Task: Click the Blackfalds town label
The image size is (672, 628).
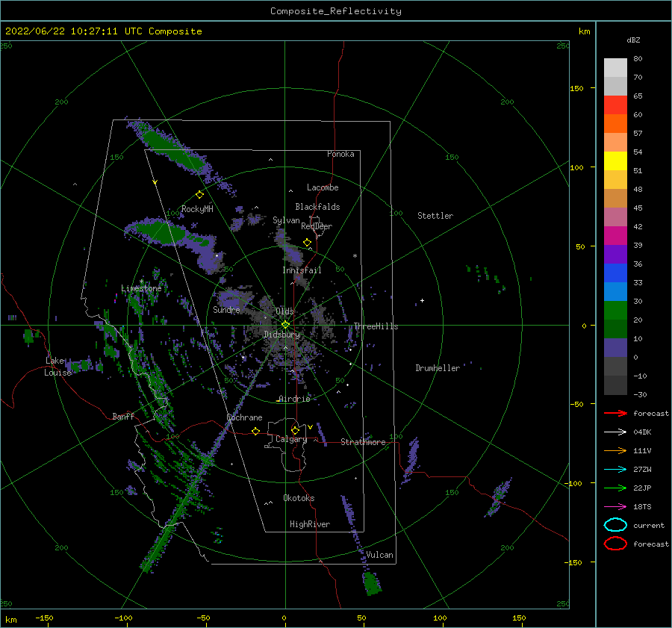Action: coord(317,207)
